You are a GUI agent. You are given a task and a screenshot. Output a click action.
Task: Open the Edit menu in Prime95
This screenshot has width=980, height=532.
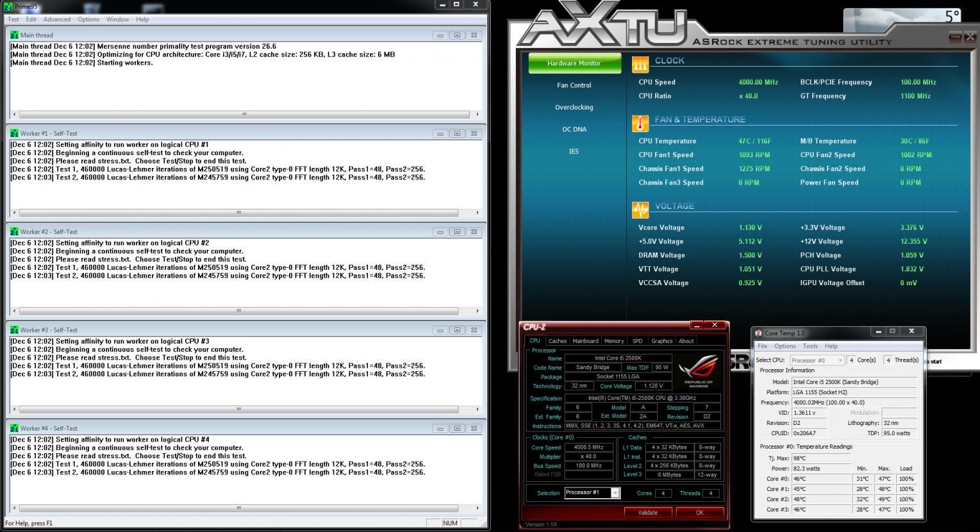point(31,19)
